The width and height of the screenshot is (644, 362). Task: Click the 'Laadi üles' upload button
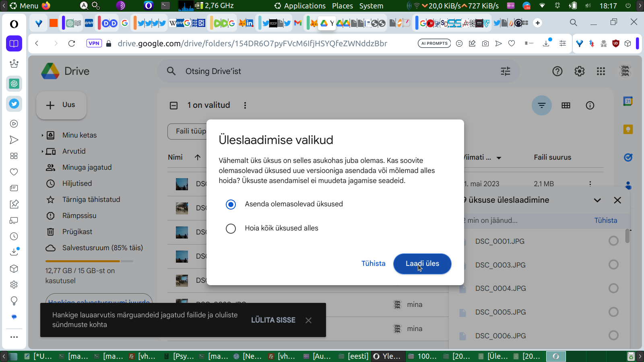point(422,264)
